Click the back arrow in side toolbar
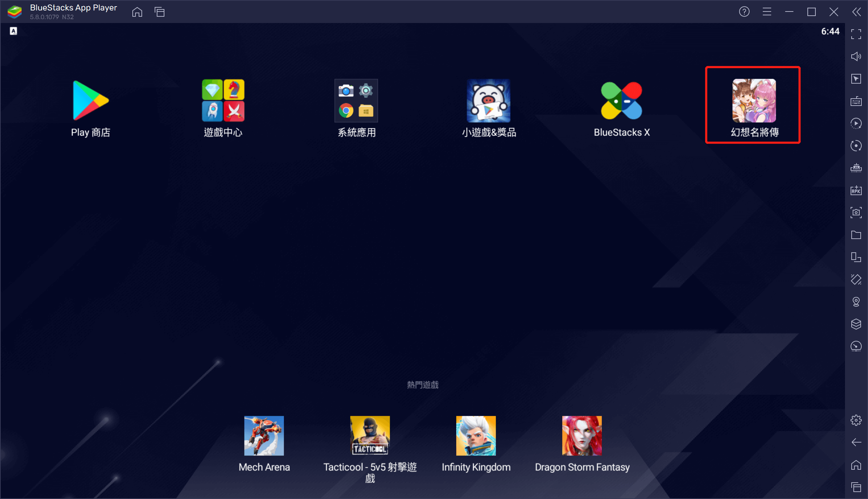Screen dimensions: 868x499 [x=856, y=443]
